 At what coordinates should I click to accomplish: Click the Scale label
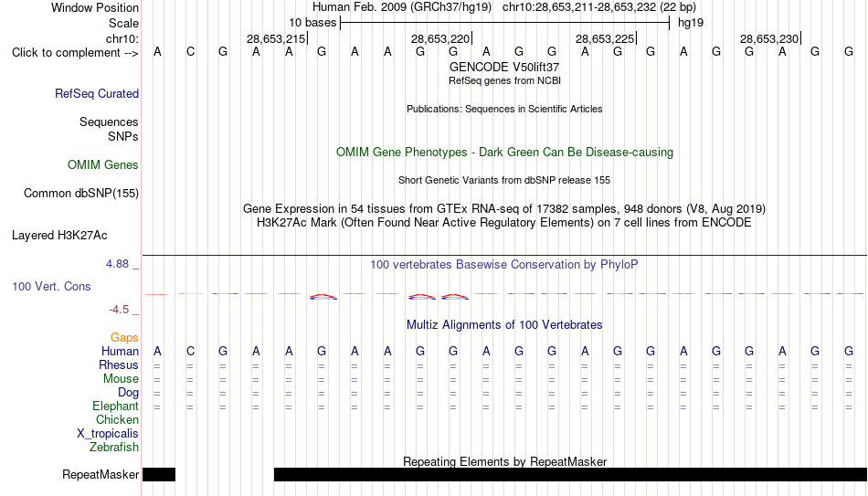[x=124, y=23]
